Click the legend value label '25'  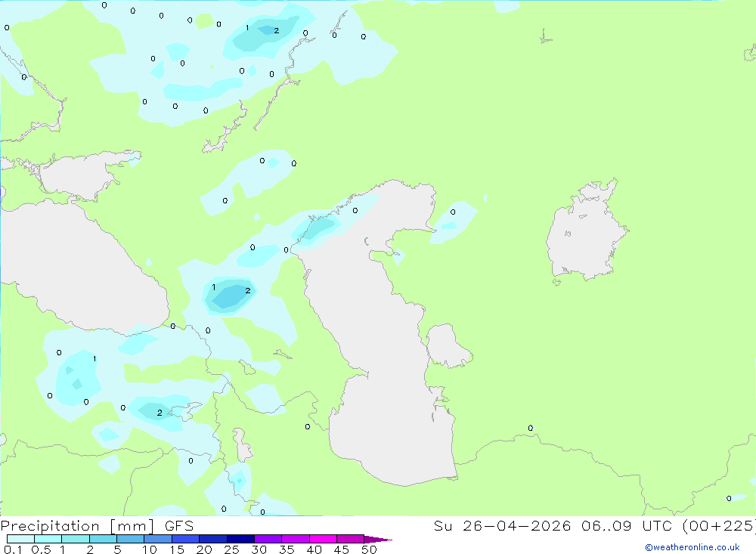point(232,549)
